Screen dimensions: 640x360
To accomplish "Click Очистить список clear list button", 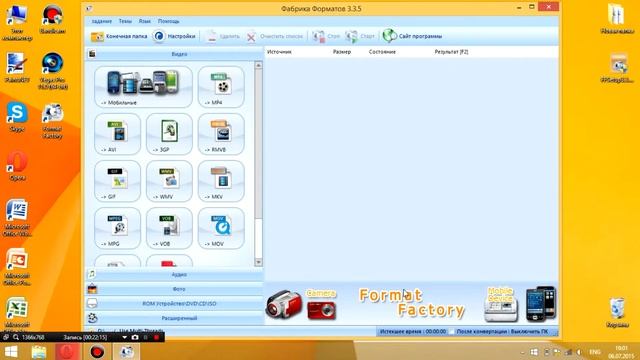I will [275, 36].
